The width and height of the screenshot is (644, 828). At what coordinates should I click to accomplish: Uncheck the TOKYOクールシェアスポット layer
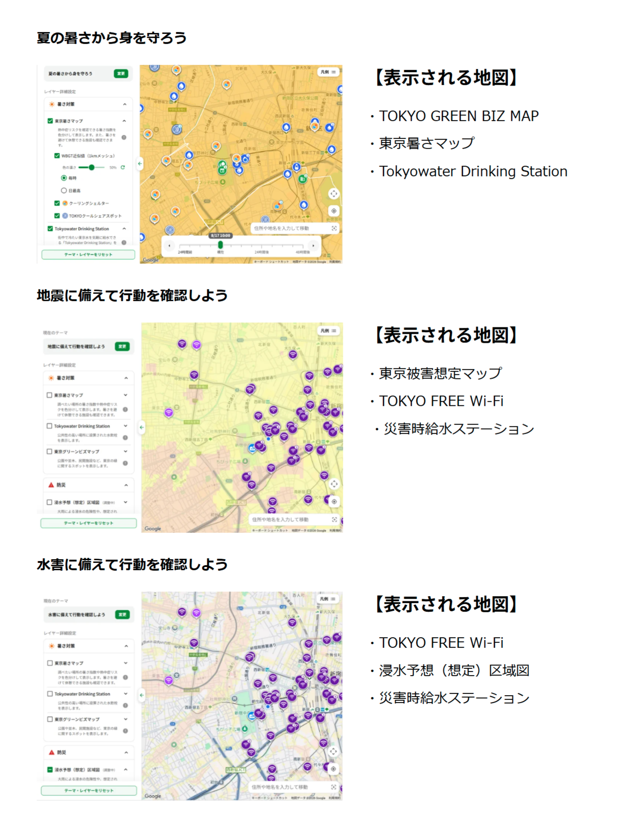(x=57, y=215)
